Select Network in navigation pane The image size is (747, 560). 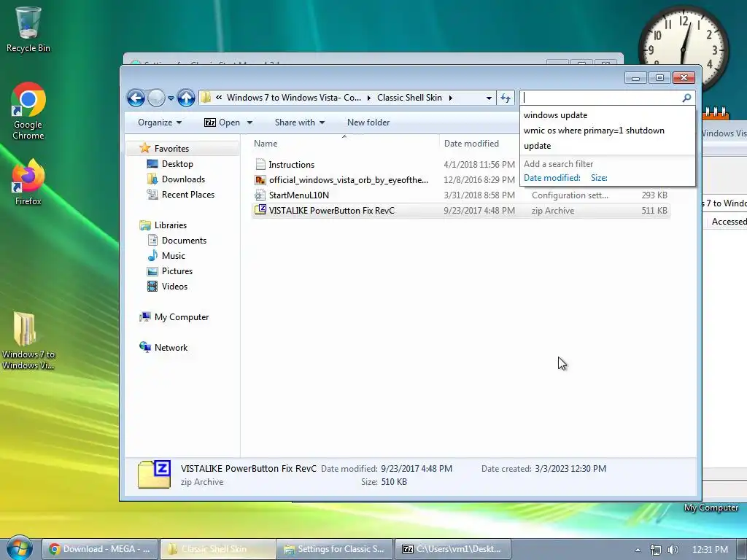(171, 348)
